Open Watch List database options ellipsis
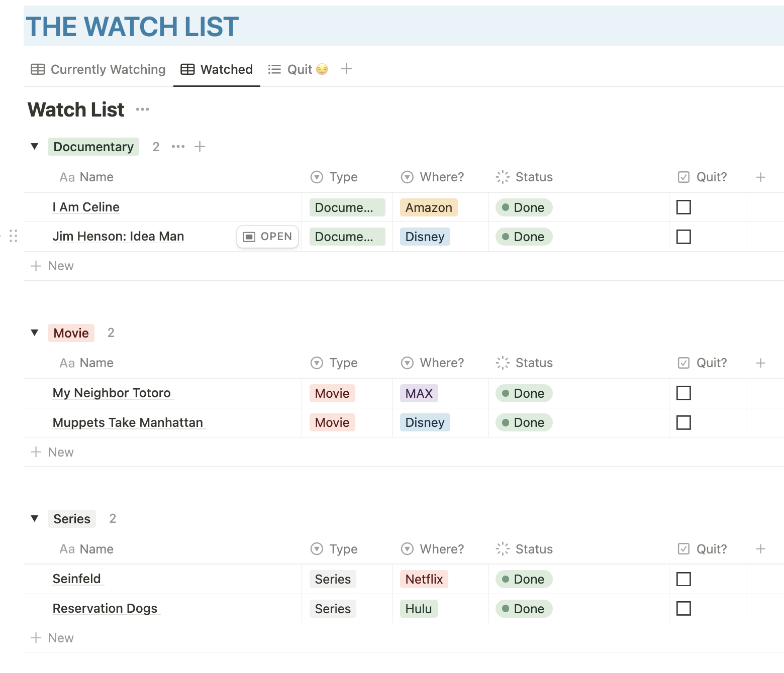The width and height of the screenshot is (784, 673). point(142,109)
